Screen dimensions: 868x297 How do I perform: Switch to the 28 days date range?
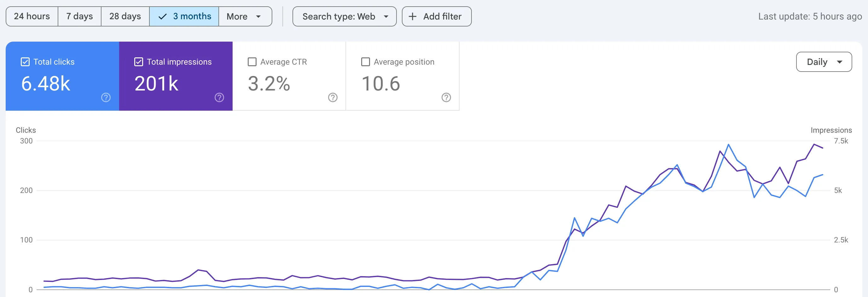pyautogui.click(x=125, y=16)
